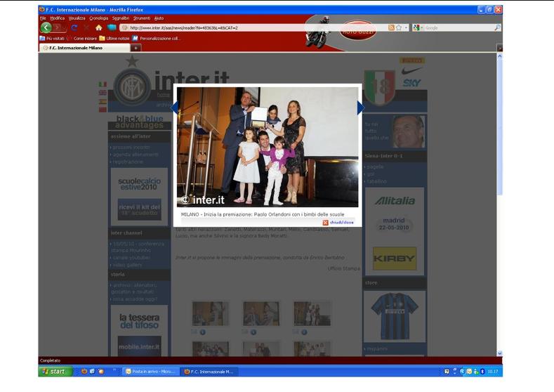Open the registrazione link
This screenshot has height=392, width=554.
tap(128, 162)
